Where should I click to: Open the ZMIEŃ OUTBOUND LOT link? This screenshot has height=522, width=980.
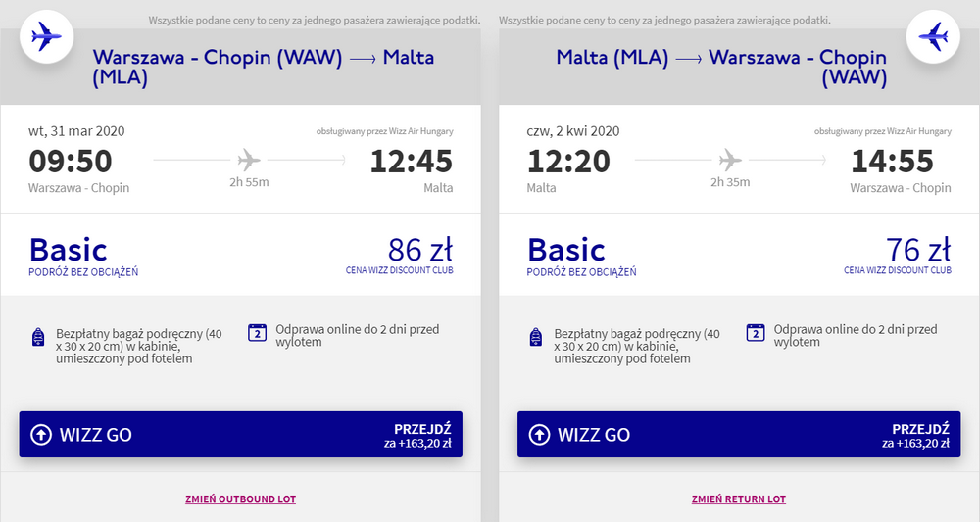pyautogui.click(x=241, y=499)
